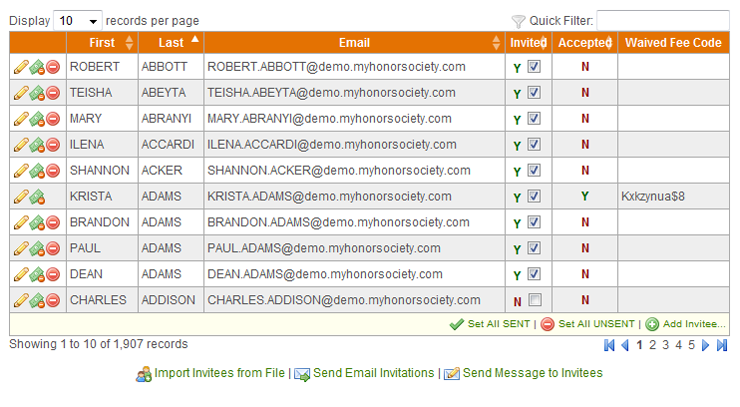The height and width of the screenshot is (407, 740).
Task: Click the red remove icon for MARY ABRANYI
Action: point(53,119)
